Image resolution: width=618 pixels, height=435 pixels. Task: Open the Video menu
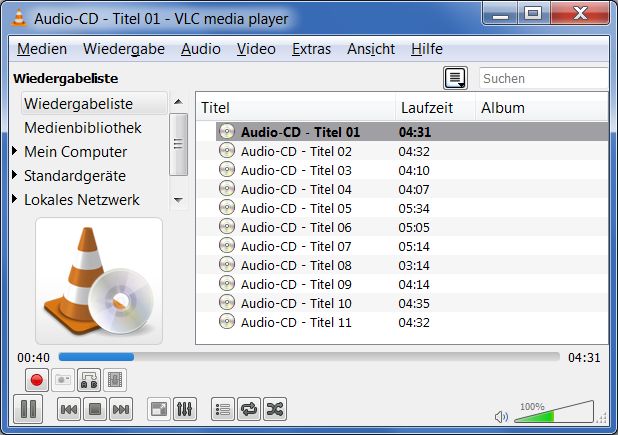point(256,49)
